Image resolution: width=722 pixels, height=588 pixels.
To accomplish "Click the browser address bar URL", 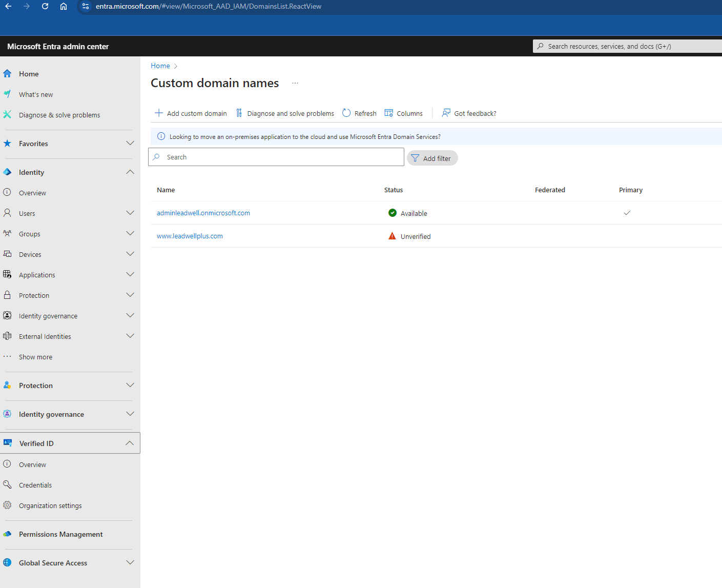I will coord(209,6).
